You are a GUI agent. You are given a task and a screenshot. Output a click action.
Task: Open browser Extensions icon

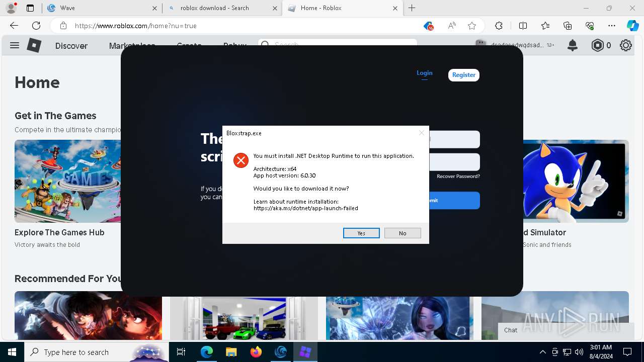point(499,26)
